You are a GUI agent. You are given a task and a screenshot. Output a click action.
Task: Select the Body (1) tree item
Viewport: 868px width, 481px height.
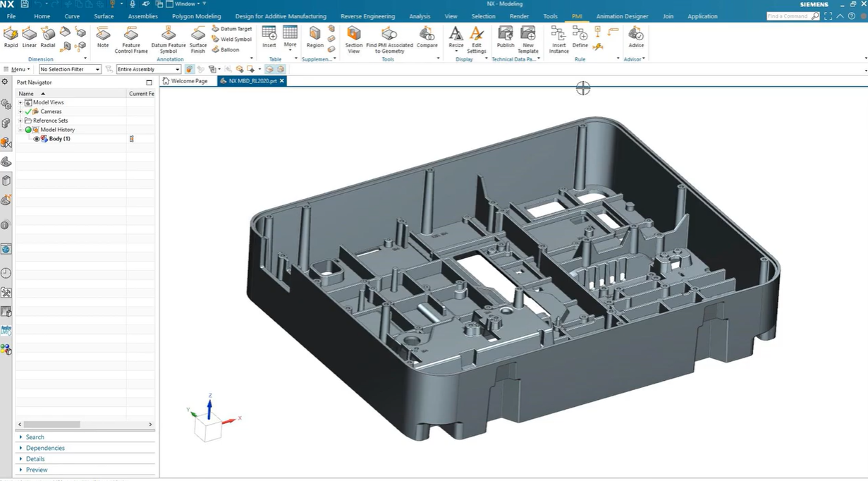[60, 139]
